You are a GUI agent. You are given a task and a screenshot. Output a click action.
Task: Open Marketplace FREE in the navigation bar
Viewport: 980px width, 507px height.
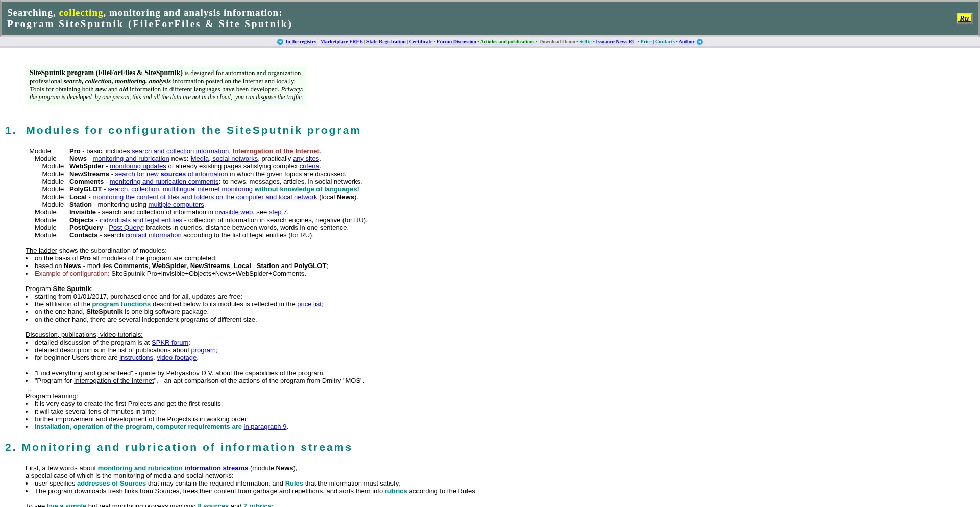[x=341, y=42]
